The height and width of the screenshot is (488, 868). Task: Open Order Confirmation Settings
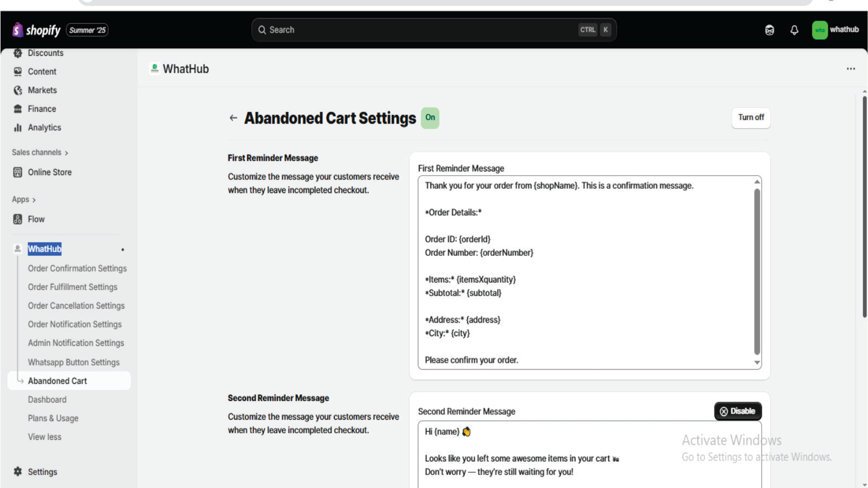[x=77, y=268]
